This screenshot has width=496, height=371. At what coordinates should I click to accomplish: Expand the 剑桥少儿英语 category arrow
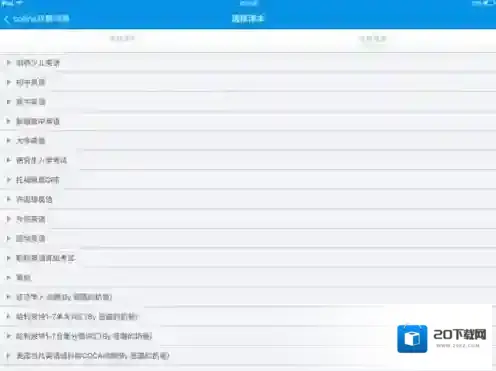click(x=9, y=63)
